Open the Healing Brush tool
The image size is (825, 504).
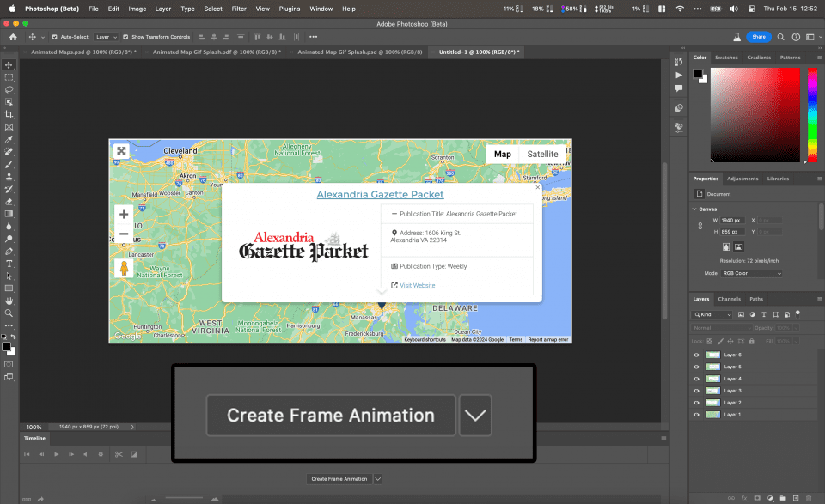(9, 152)
